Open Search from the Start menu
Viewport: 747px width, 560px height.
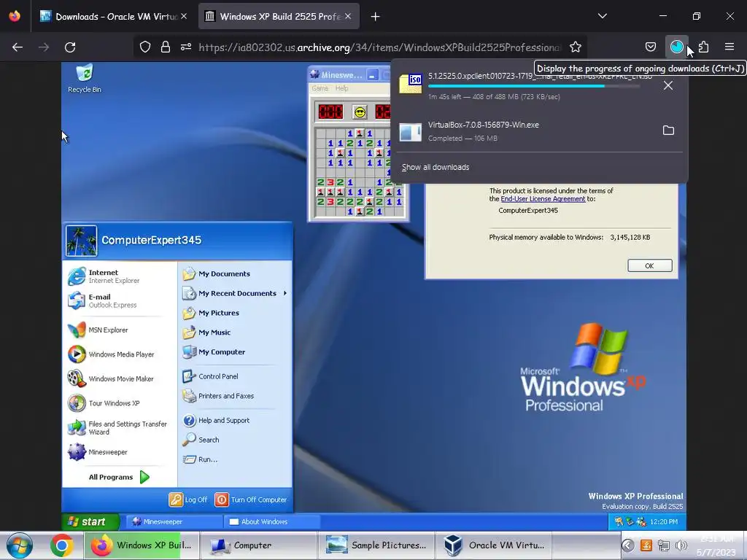tap(201, 440)
